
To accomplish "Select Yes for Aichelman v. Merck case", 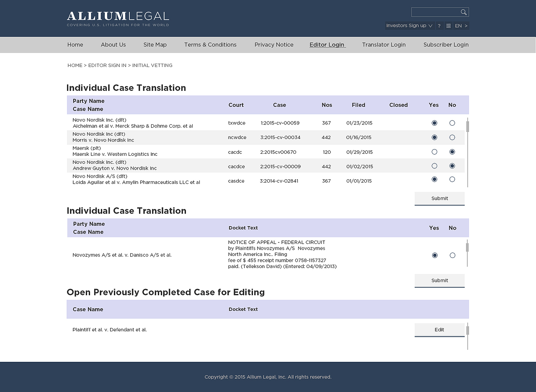I will [434, 123].
